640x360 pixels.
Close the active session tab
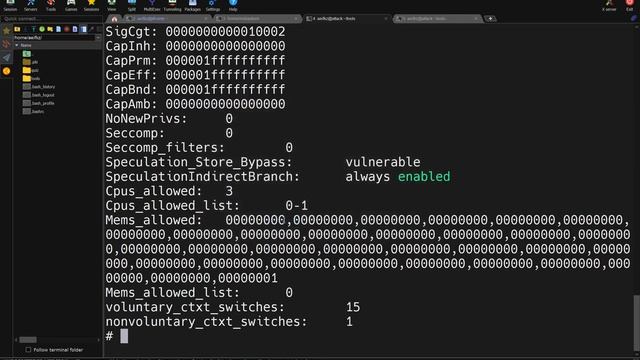(x=386, y=19)
